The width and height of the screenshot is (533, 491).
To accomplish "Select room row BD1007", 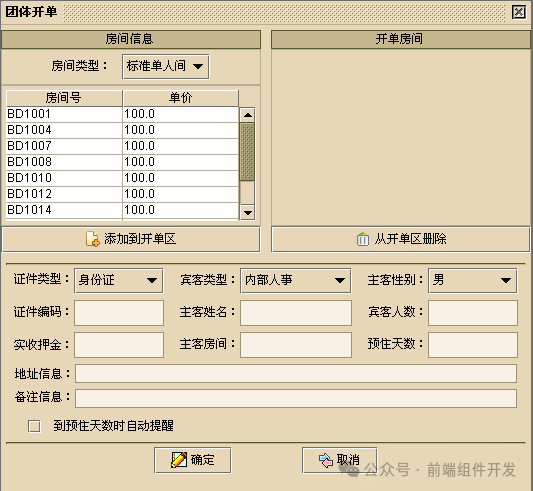I will [x=122, y=146].
